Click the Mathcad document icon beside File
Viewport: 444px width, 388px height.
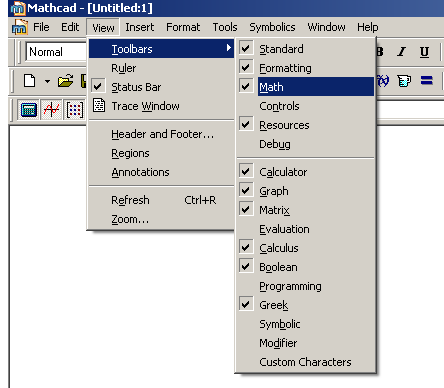[x=19, y=27]
